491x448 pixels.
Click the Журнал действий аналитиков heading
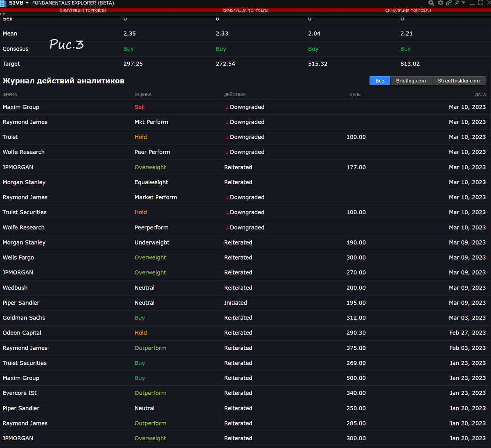click(63, 81)
